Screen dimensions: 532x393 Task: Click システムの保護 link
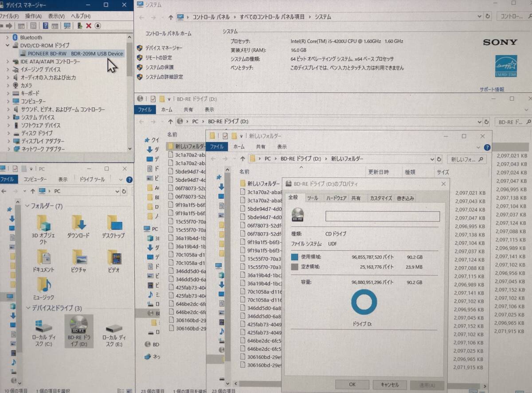point(160,67)
